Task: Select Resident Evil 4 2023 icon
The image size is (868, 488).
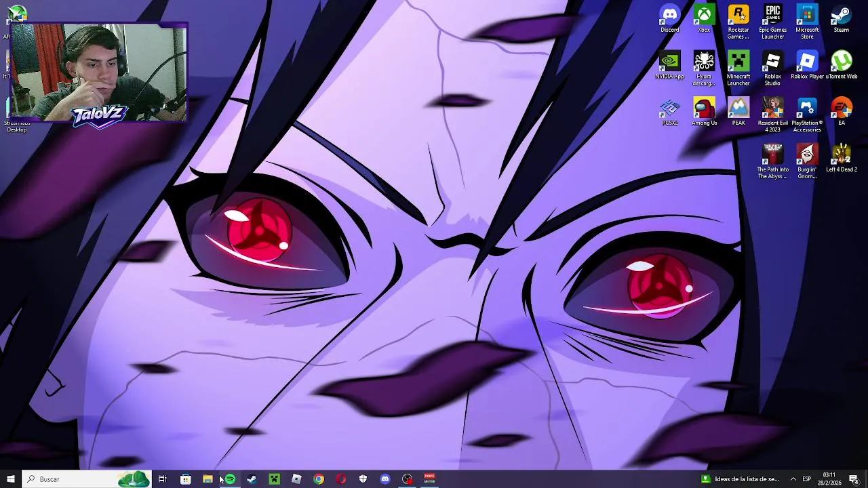Action: coord(772,115)
